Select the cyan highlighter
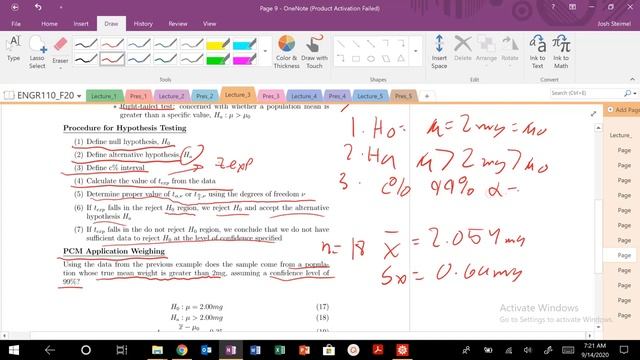Image resolution: width=640 pixels, height=360 pixels. (x=244, y=44)
